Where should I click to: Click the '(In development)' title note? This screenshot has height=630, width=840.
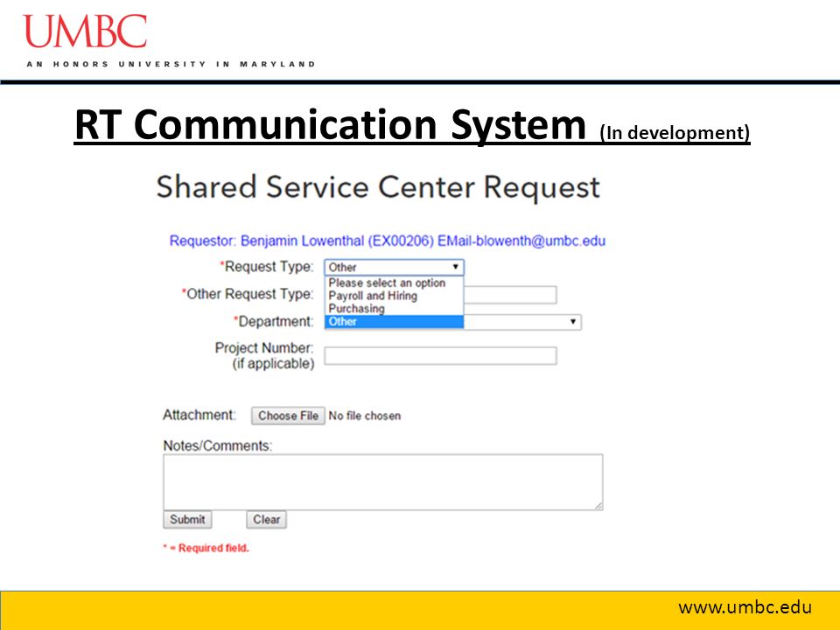675,132
